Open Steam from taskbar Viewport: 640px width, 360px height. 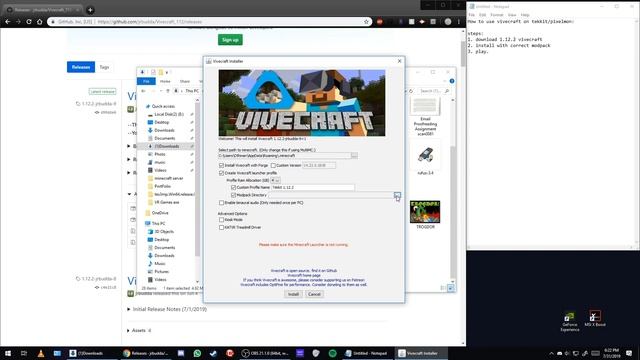click(x=213, y=353)
